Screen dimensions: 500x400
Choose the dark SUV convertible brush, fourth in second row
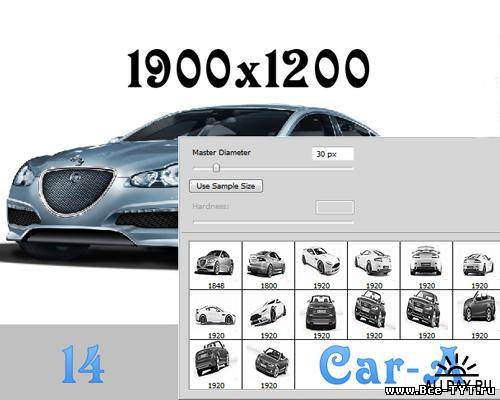(374, 315)
